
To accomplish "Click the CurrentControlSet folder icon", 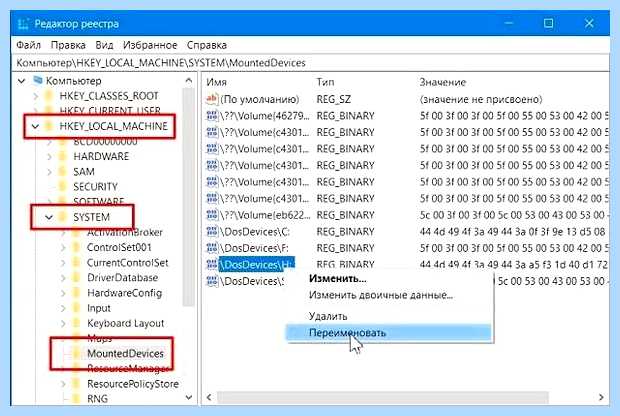I will click(76, 263).
